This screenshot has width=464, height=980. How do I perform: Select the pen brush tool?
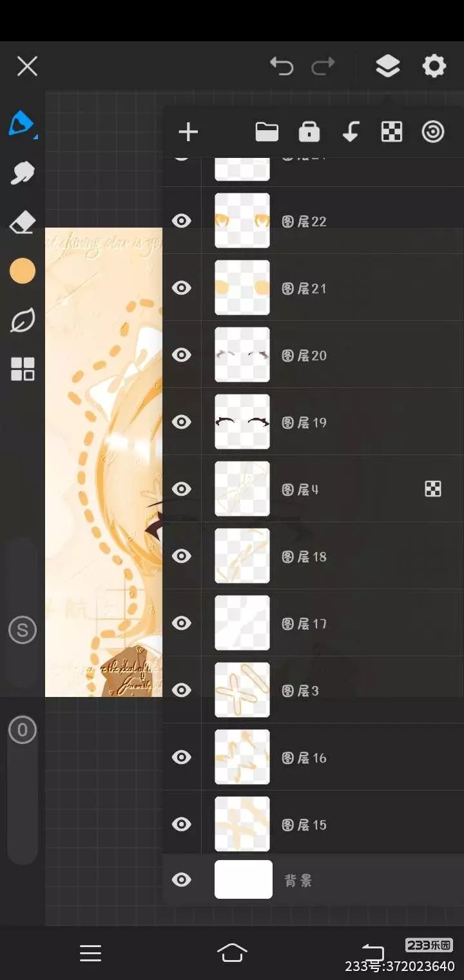coord(22,123)
